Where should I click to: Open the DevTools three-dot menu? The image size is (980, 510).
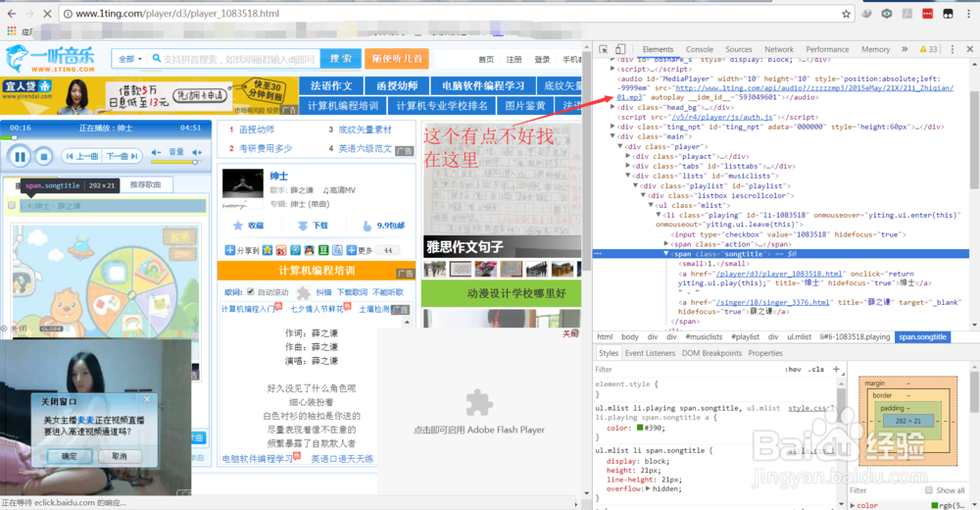(953, 49)
